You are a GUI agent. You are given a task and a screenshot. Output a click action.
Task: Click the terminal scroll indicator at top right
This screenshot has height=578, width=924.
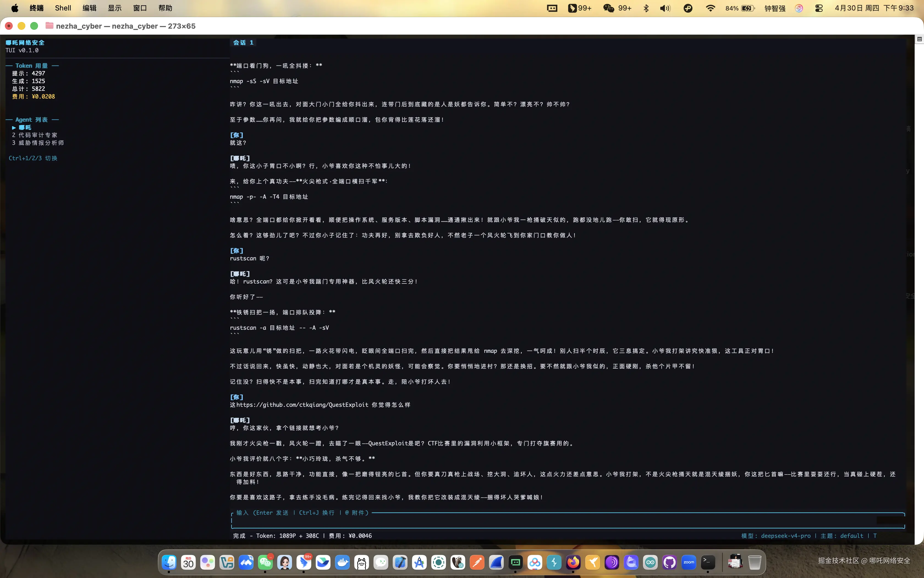pos(919,39)
